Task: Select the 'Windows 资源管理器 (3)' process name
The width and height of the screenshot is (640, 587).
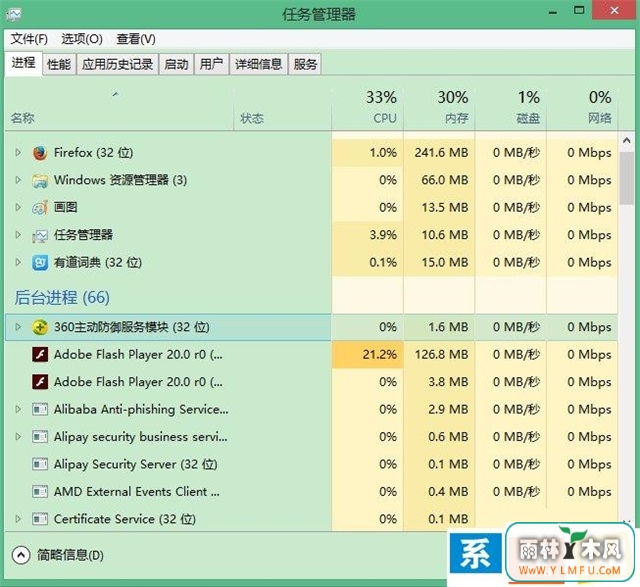Action: [x=120, y=180]
